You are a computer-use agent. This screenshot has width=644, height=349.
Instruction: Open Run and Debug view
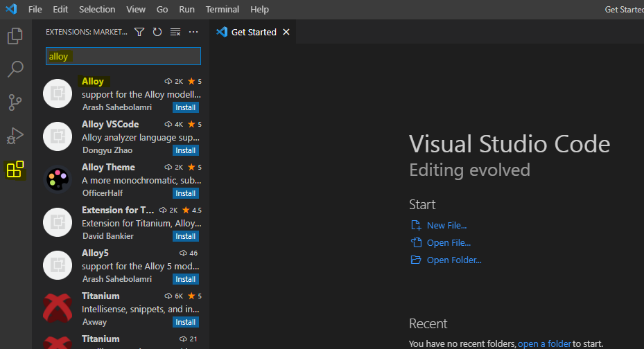point(15,136)
